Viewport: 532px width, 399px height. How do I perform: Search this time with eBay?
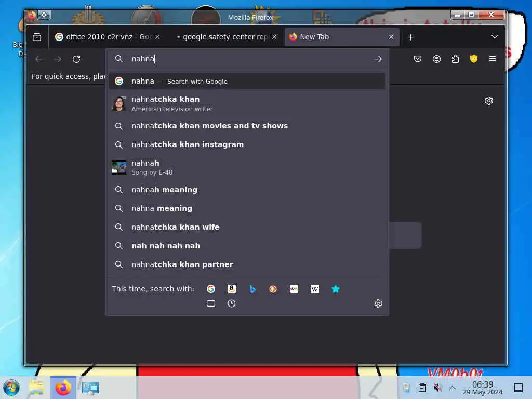(294, 289)
